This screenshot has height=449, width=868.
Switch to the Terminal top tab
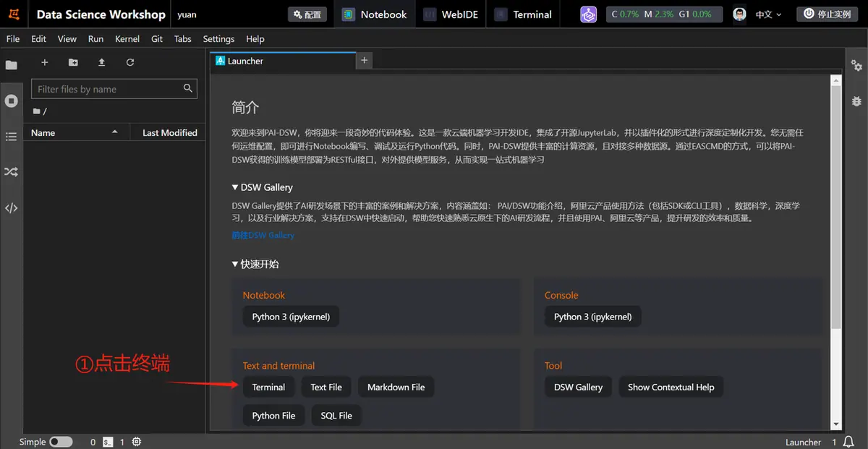pos(524,14)
